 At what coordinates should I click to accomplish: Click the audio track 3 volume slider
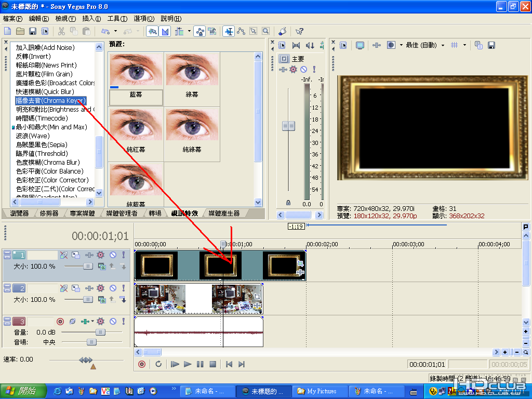100,332
